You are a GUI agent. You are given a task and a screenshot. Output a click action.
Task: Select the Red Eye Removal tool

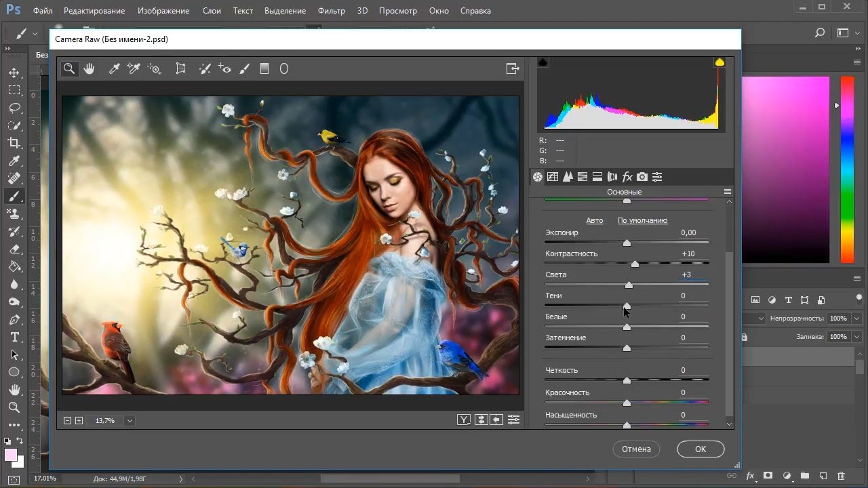[224, 68]
